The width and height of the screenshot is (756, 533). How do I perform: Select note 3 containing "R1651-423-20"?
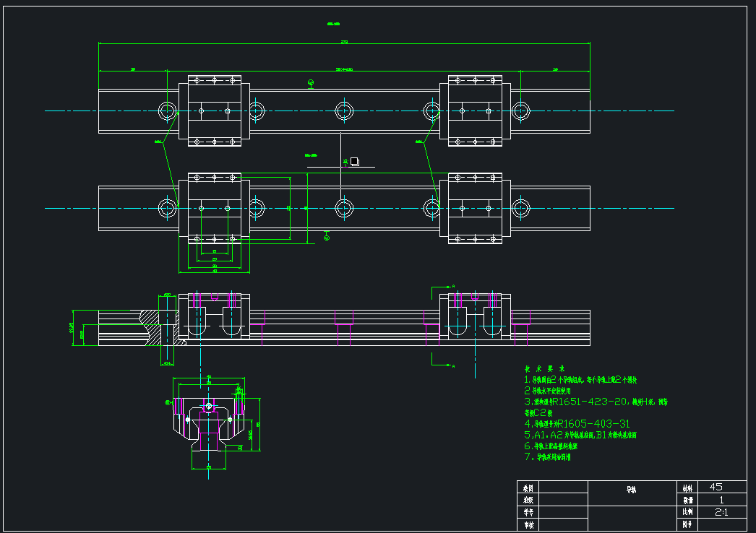(596, 402)
